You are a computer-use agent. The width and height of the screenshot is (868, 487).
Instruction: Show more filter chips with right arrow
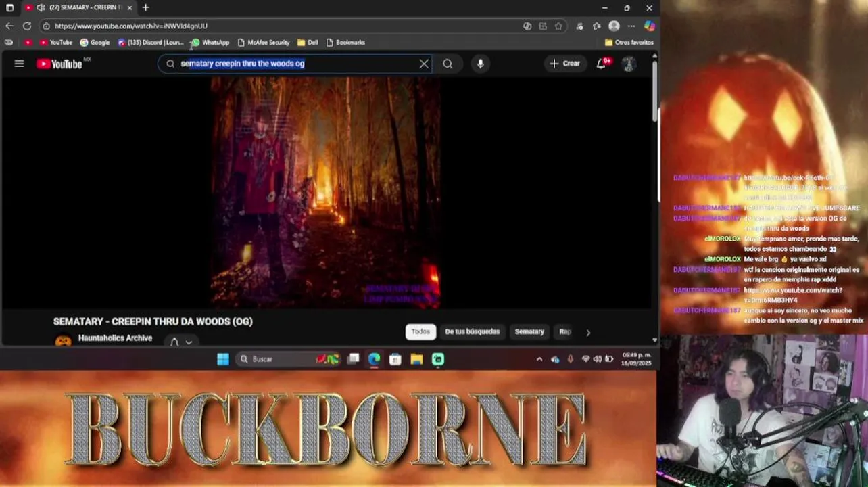click(587, 332)
